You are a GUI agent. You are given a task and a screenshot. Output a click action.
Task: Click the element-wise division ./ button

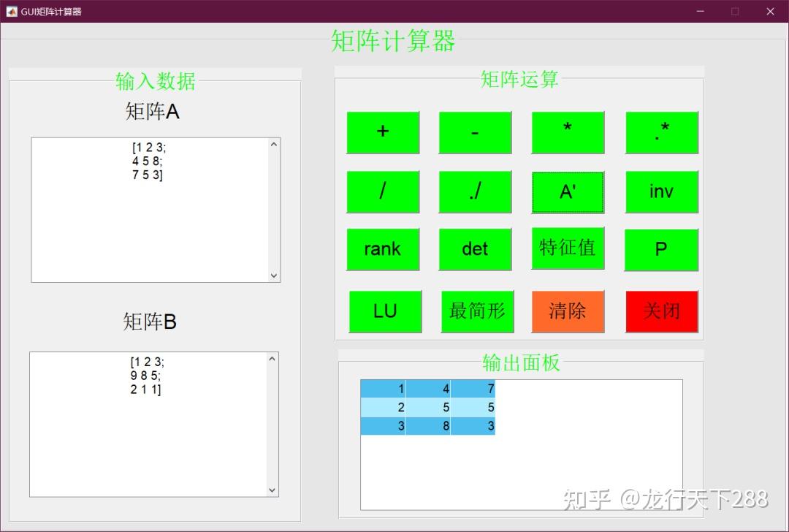tap(475, 191)
